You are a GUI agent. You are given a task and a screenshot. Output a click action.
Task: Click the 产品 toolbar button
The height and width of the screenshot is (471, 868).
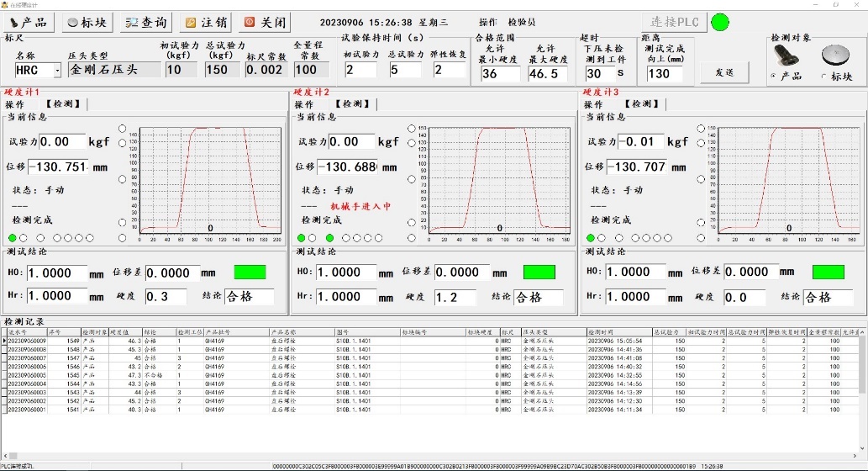pos(28,23)
